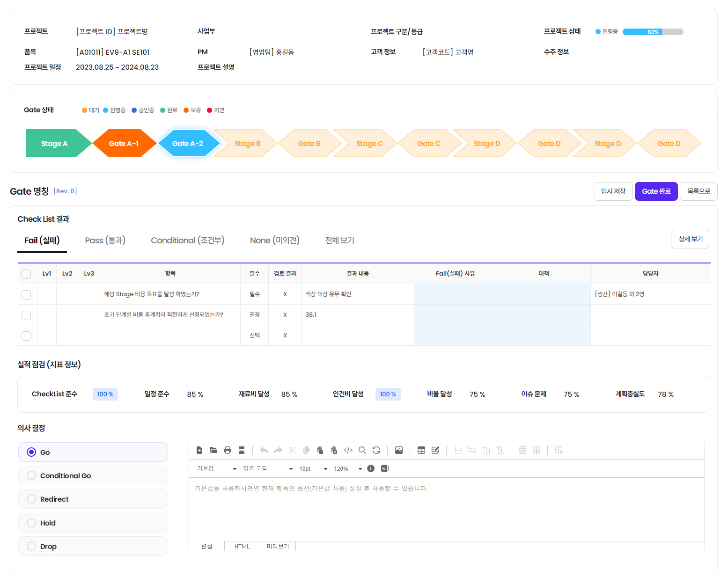This screenshot has width=728, height=584.
Task: Check the header select-all checkbox in checklist table
Action: coord(26,274)
